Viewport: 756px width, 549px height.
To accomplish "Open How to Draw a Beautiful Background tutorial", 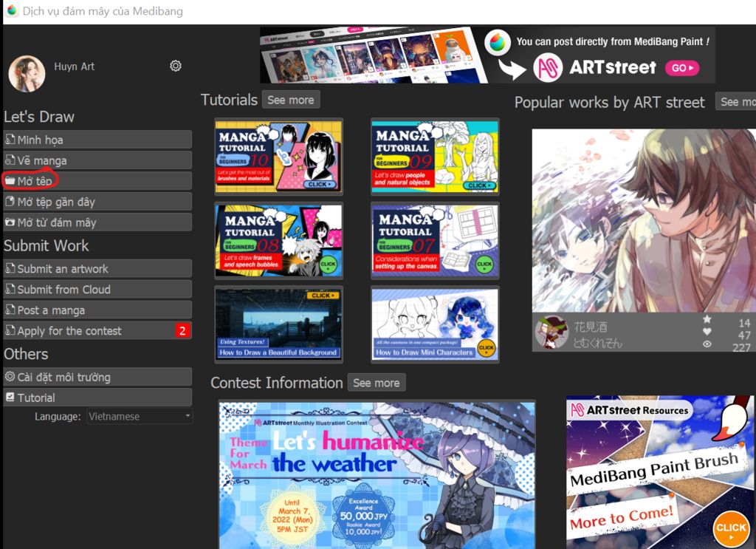I will (x=278, y=324).
